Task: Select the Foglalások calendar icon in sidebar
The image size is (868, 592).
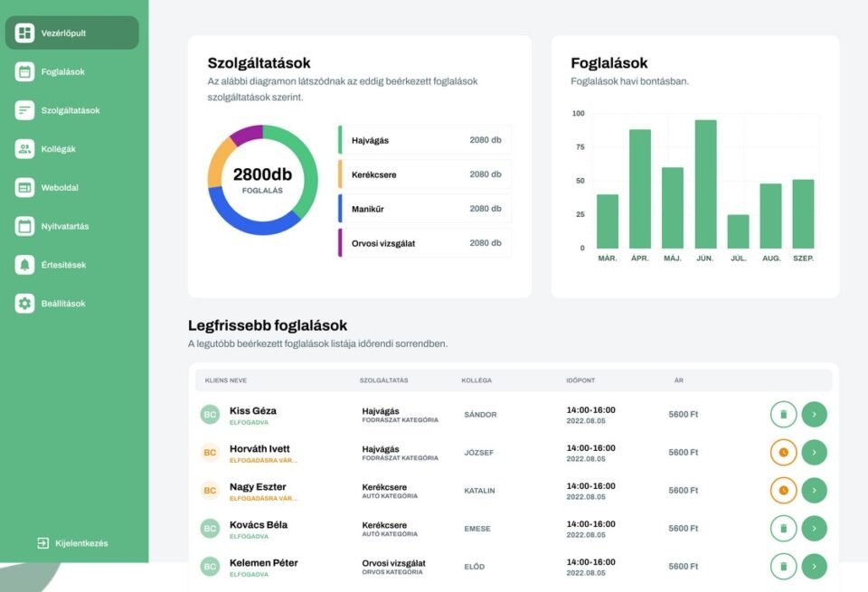Action: 24,71
